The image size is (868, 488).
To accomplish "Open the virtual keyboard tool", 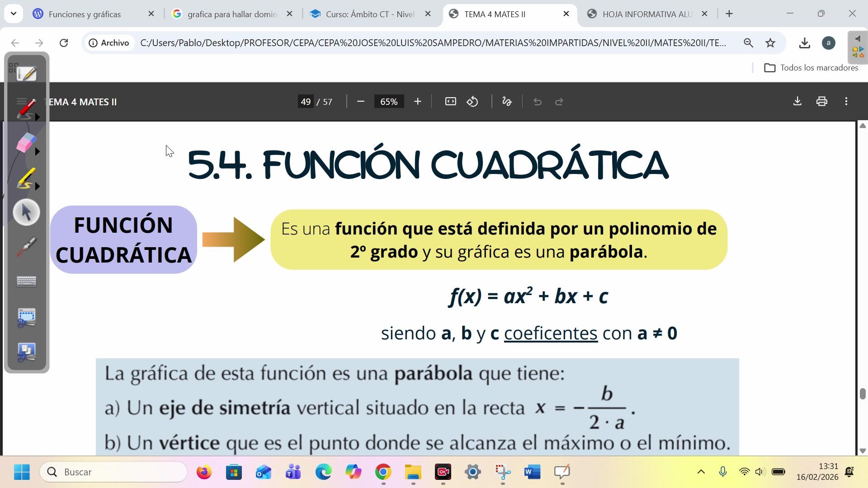I will pyautogui.click(x=26, y=282).
